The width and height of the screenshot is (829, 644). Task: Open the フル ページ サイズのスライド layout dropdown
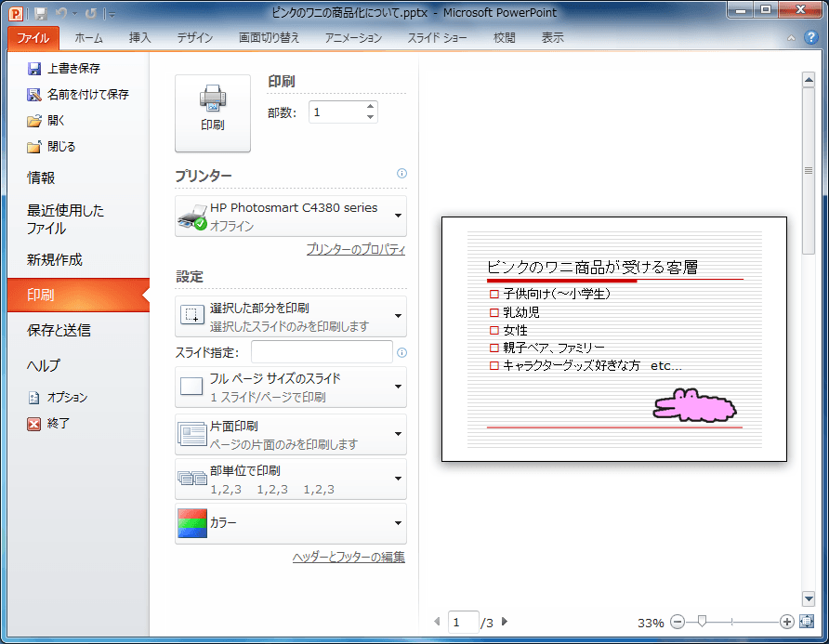pos(291,387)
